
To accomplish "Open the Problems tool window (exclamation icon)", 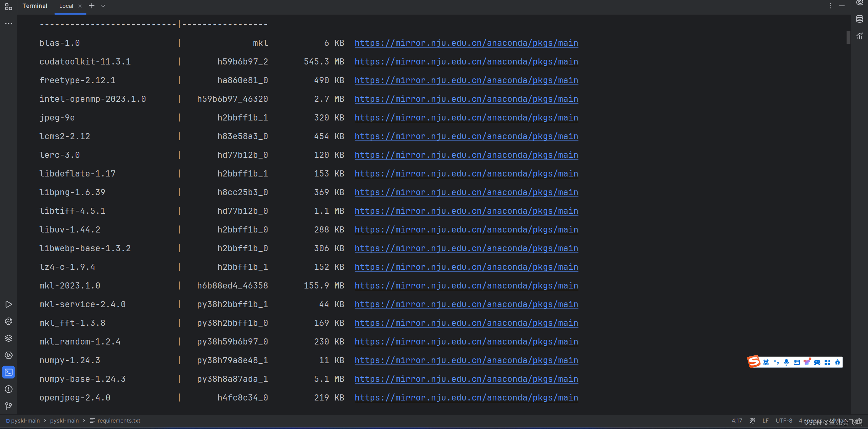I will coord(8,389).
